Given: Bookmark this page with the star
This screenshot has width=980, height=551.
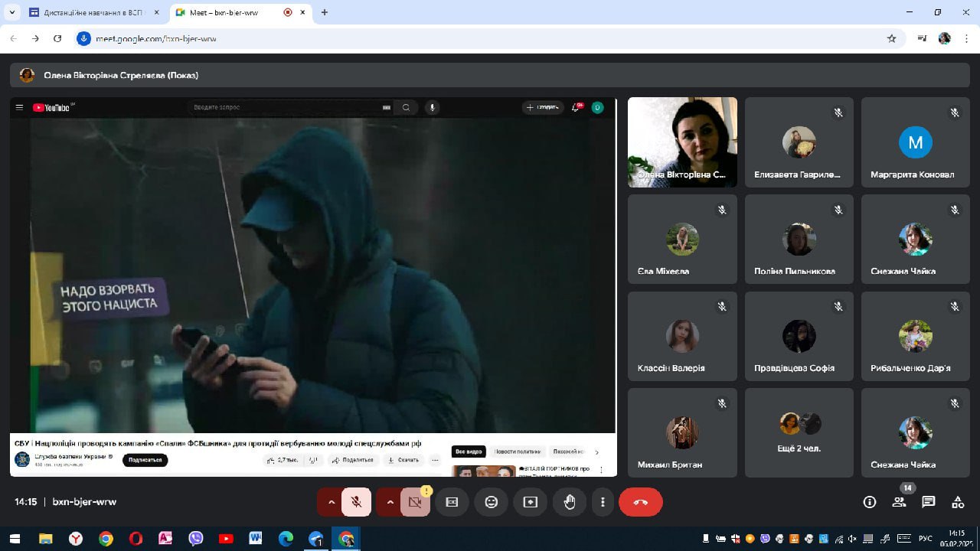Looking at the screenshot, I should [891, 38].
